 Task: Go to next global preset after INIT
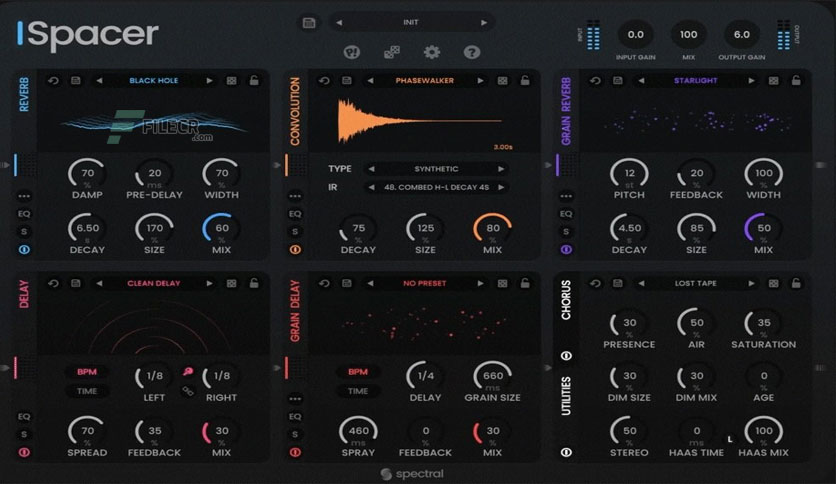(x=484, y=23)
